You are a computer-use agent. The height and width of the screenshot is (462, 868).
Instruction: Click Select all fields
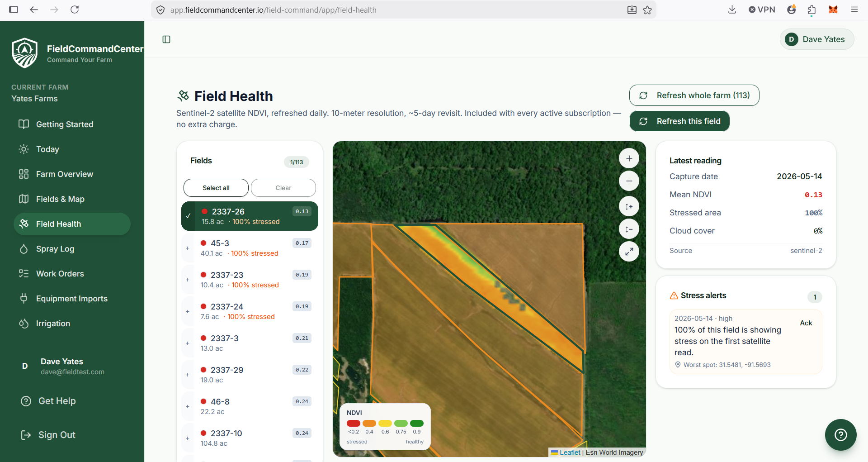[216, 188]
